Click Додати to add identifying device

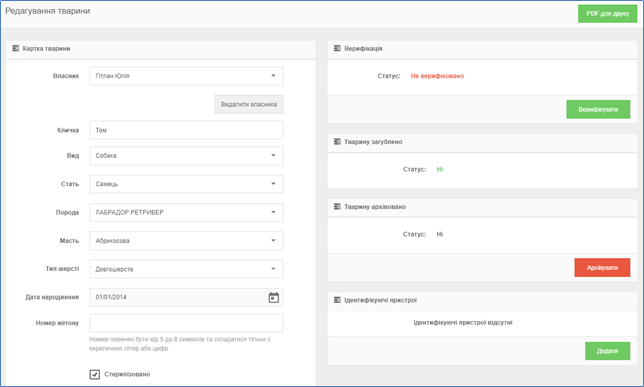coord(607,351)
